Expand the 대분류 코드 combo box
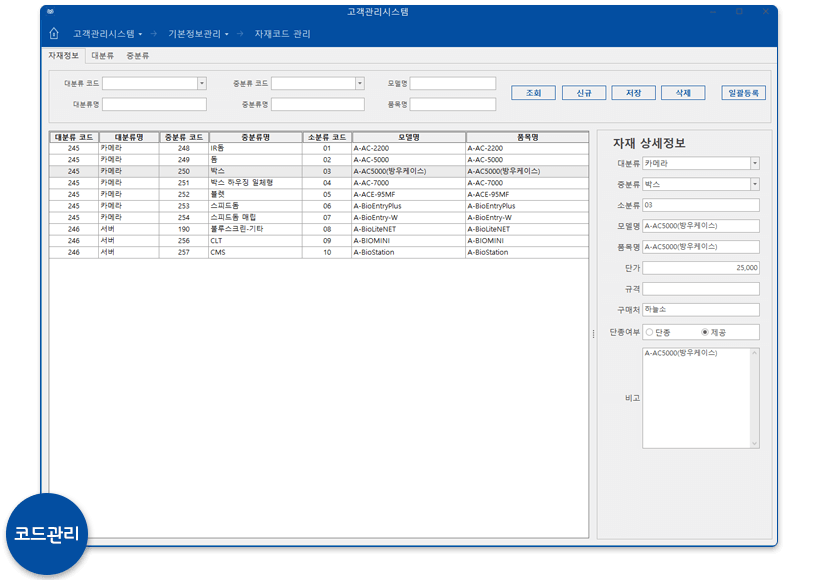The image size is (815, 580). tap(202, 83)
